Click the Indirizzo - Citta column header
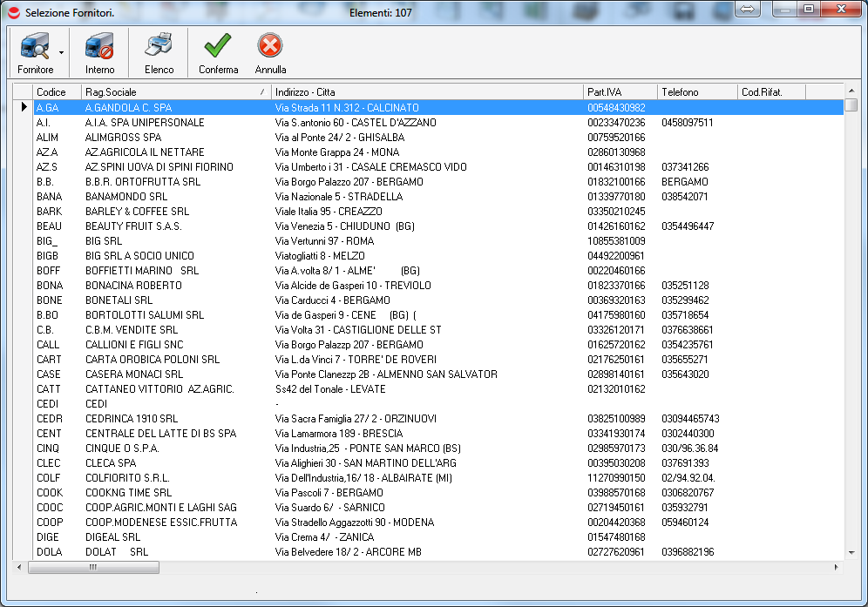868x607 pixels. point(427,91)
